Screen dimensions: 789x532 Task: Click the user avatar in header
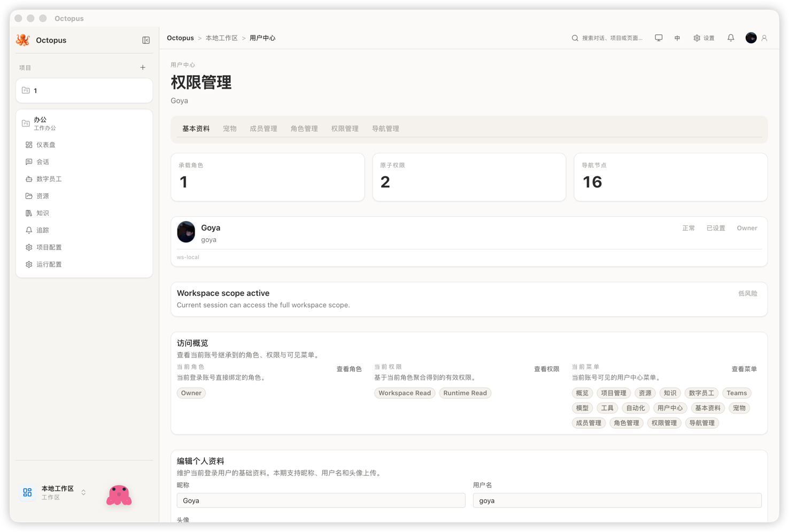pyautogui.click(x=751, y=38)
